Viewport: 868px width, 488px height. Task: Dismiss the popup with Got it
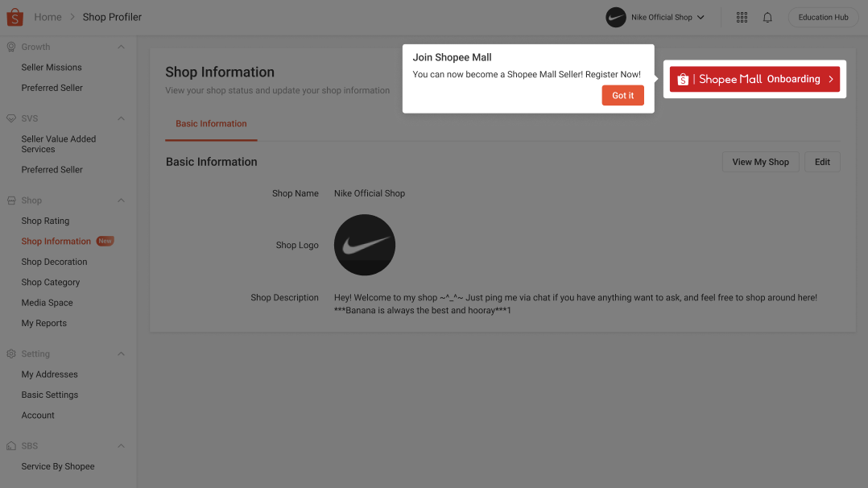click(x=622, y=95)
